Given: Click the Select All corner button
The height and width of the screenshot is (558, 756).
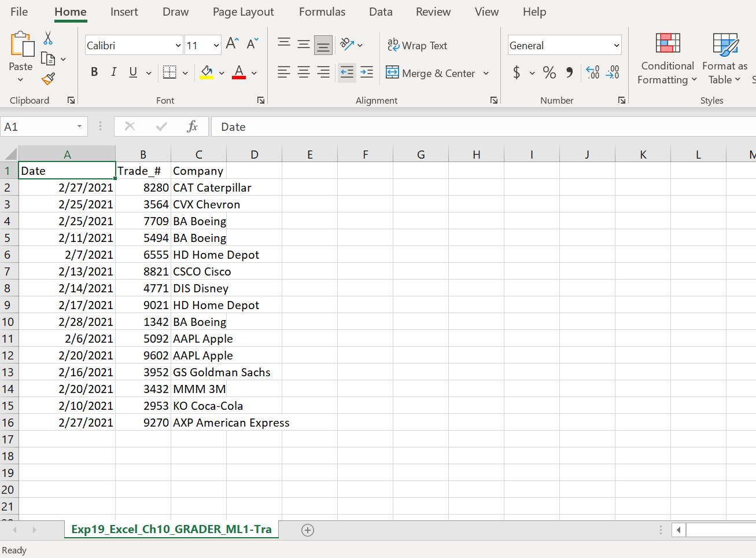Looking at the screenshot, I should point(10,154).
